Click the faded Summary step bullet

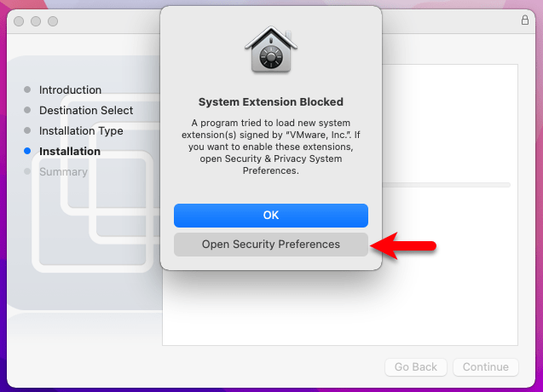pyautogui.click(x=27, y=171)
